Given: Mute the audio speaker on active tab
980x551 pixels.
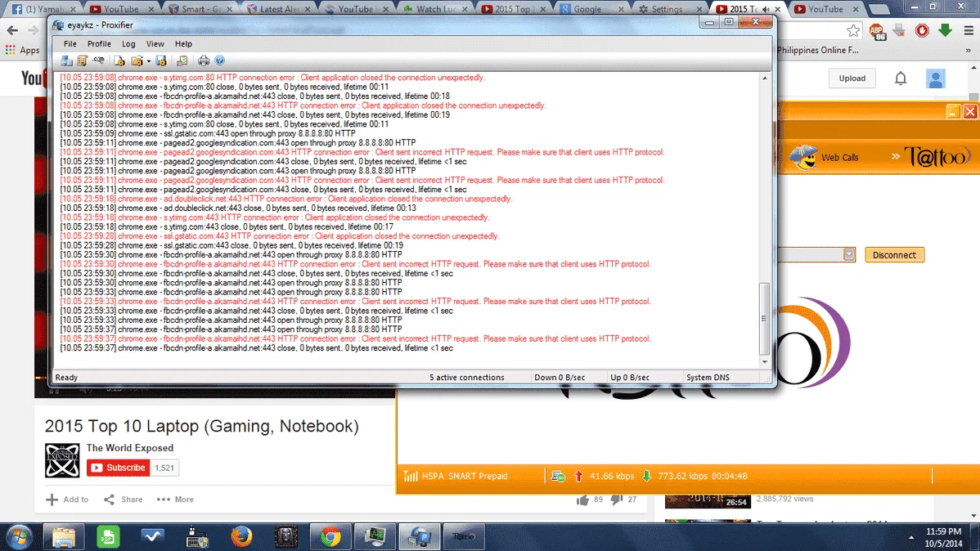Looking at the screenshot, I should 766,9.
